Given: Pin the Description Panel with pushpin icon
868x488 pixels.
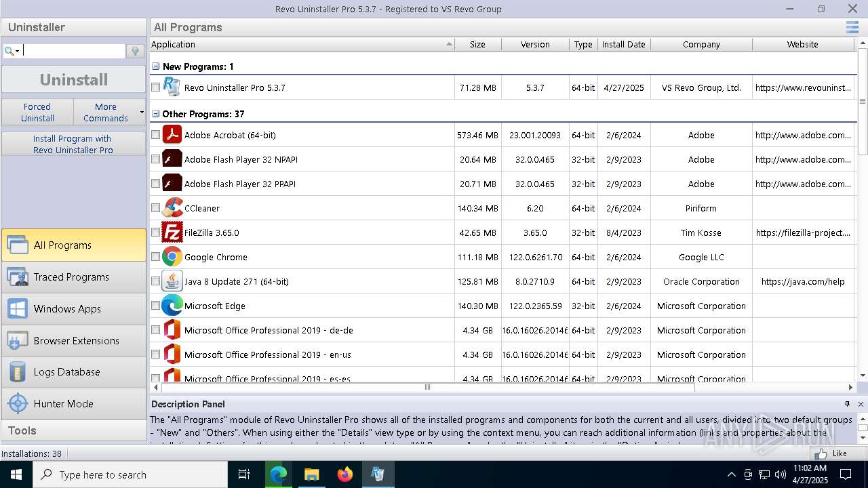Looking at the screenshot, I should click(x=847, y=404).
